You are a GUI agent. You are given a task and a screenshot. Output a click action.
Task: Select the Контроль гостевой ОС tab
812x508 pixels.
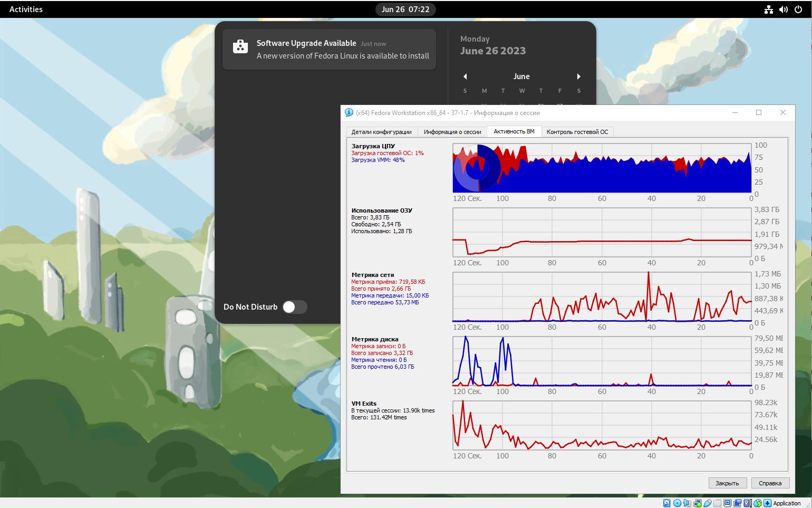click(577, 132)
